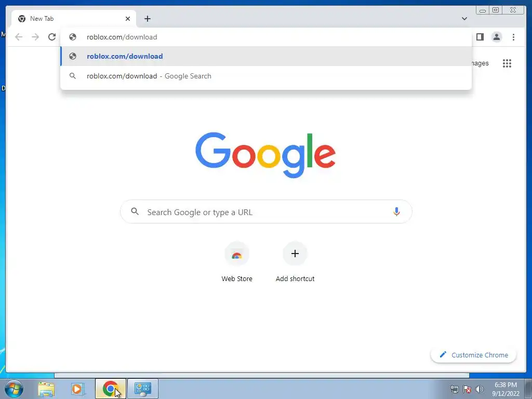Click the network tray icon
The image size is (532, 399).
tap(454, 389)
